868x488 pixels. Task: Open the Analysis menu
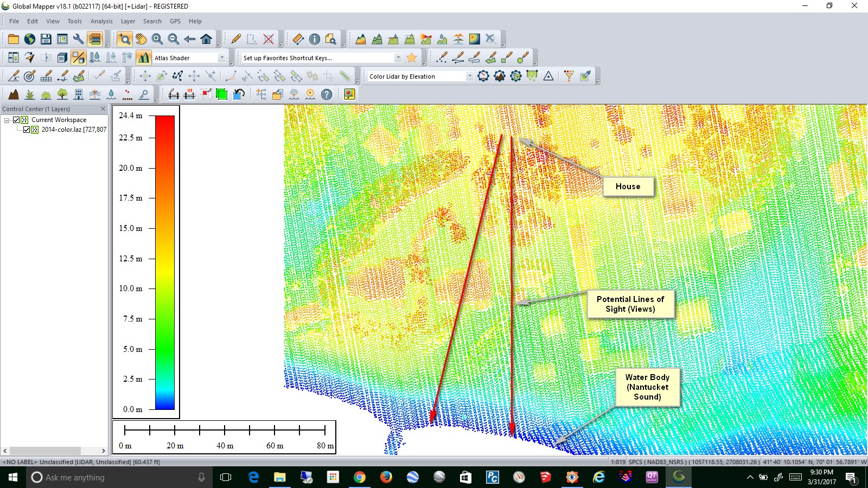tap(101, 21)
